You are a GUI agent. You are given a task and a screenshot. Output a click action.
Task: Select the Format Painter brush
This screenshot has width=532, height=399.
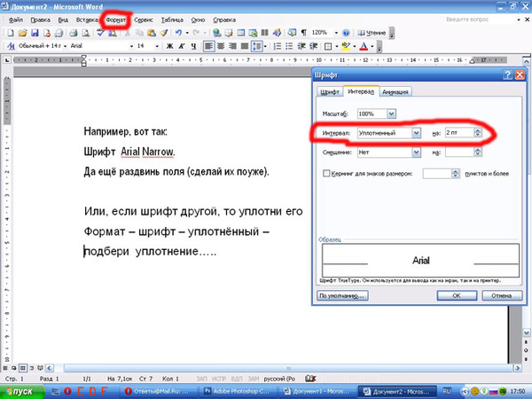click(164, 33)
